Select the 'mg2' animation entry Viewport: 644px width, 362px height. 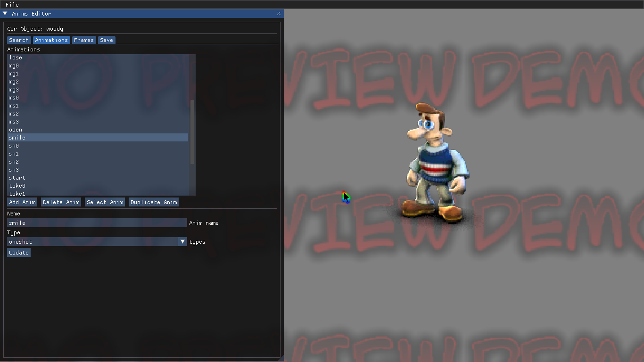(14, 82)
